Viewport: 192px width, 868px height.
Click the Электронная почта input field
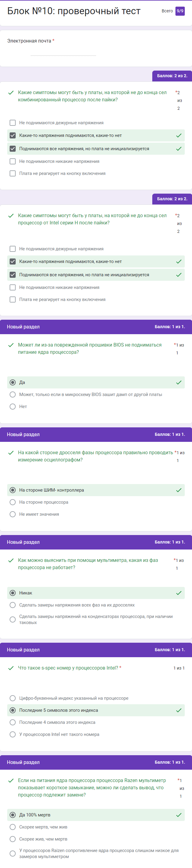point(63,52)
